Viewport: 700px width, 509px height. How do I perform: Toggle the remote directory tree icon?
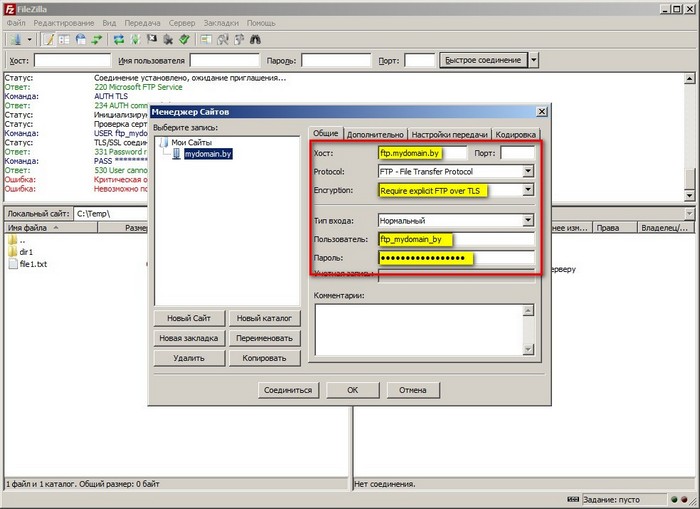pos(80,40)
